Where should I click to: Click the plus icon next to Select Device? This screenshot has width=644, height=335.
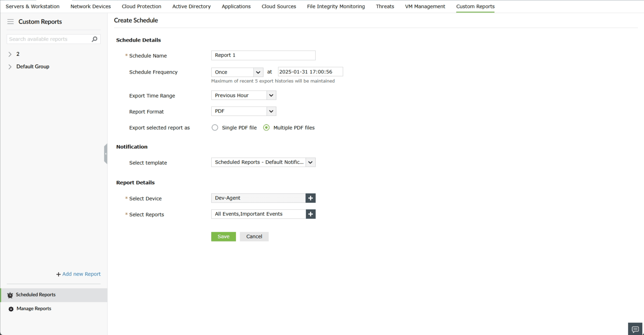click(x=310, y=198)
